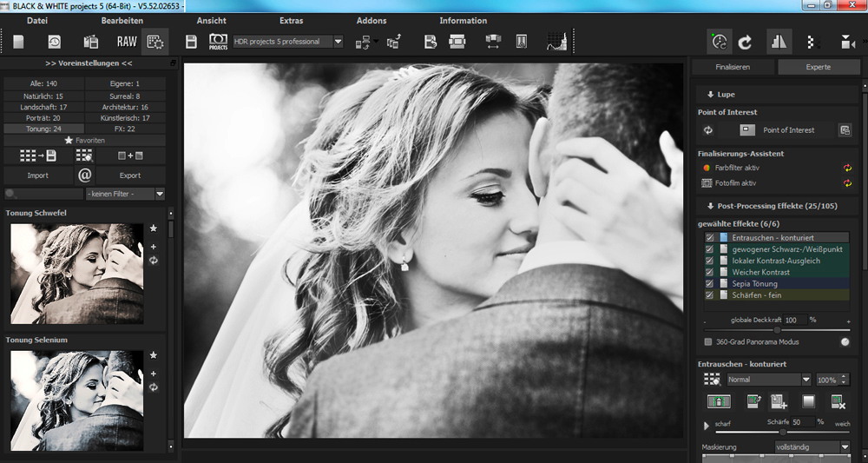Screen dimensions: 868x463
Task: Click the RAW module icon
Action: (127, 42)
